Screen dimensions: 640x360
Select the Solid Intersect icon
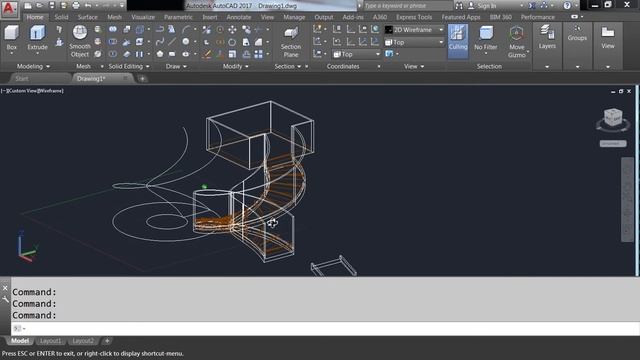(x=113, y=54)
